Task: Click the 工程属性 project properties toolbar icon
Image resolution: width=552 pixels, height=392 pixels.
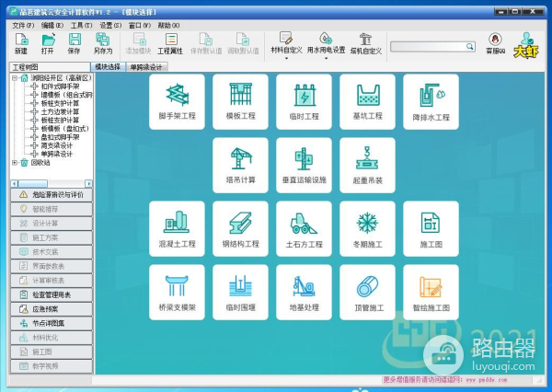Action: click(x=171, y=45)
